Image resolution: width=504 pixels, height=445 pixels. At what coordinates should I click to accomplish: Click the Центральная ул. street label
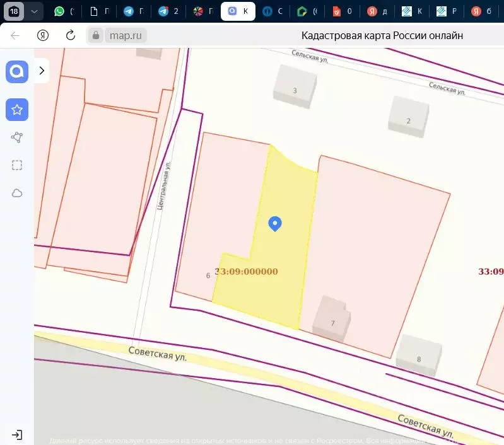[163, 186]
